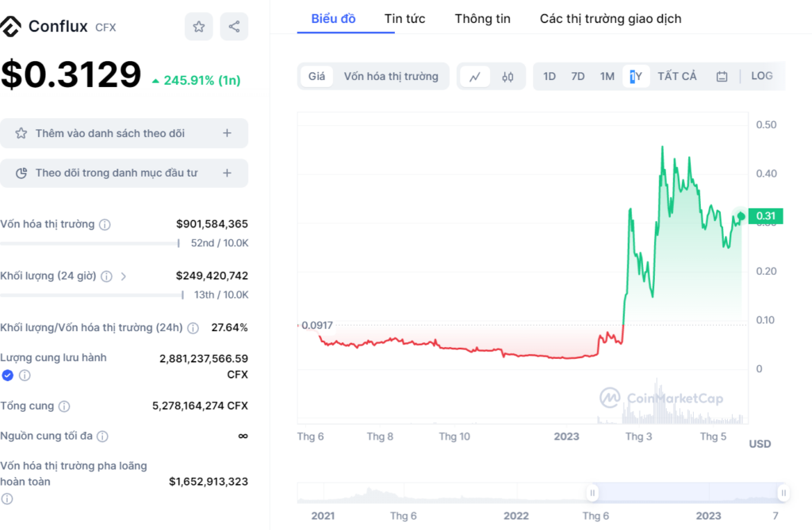Click info icon next to Vốn hóa thị trường
This screenshot has width=812, height=530.
pyautogui.click(x=105, y=225)
